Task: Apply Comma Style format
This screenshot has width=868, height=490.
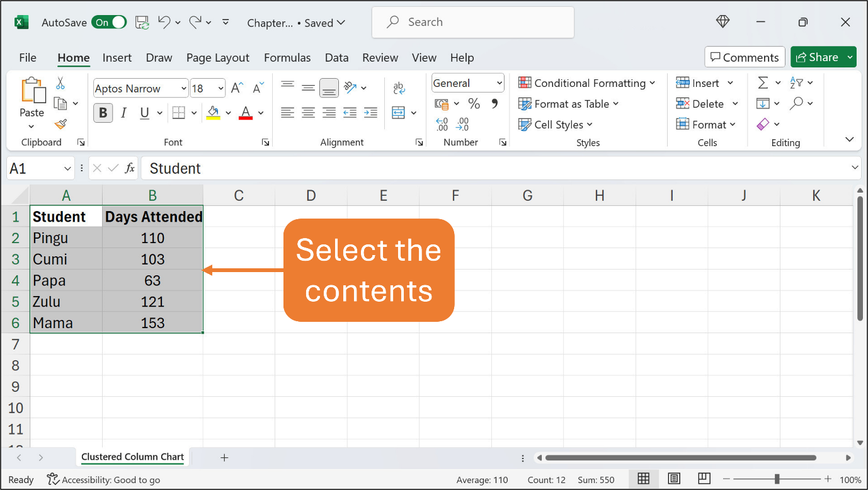Action: (494, 103)
